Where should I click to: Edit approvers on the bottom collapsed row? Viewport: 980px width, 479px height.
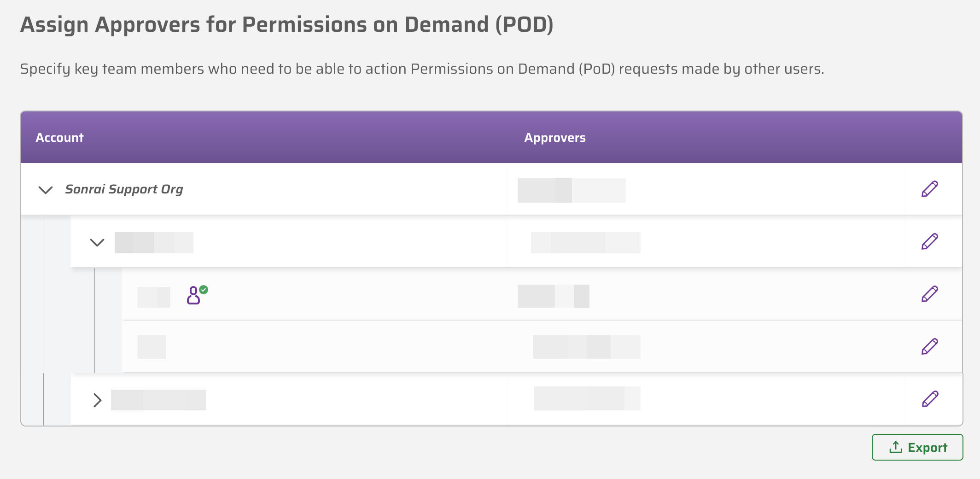[x=931, y=399]
